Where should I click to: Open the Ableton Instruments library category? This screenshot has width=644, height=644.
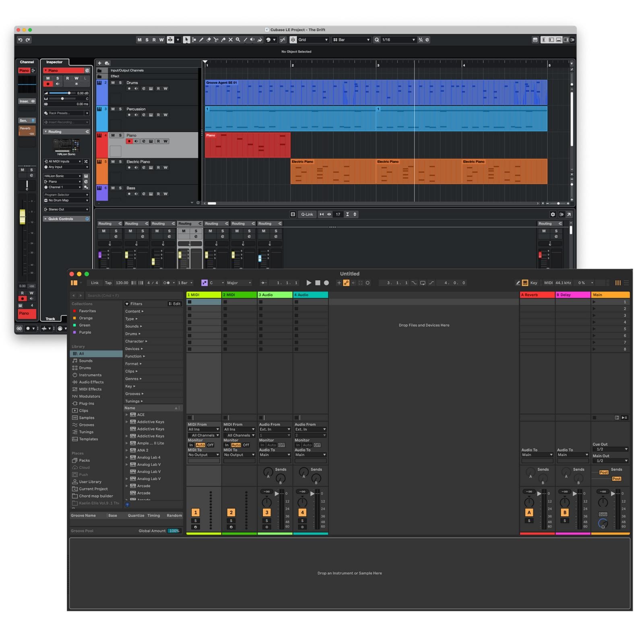(x=90, y=375)
